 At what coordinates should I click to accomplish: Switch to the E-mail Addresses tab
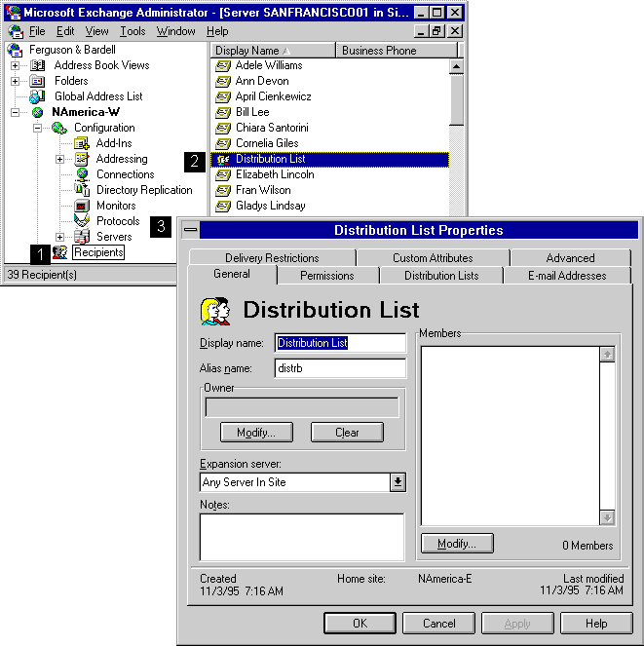coord(567,275)
